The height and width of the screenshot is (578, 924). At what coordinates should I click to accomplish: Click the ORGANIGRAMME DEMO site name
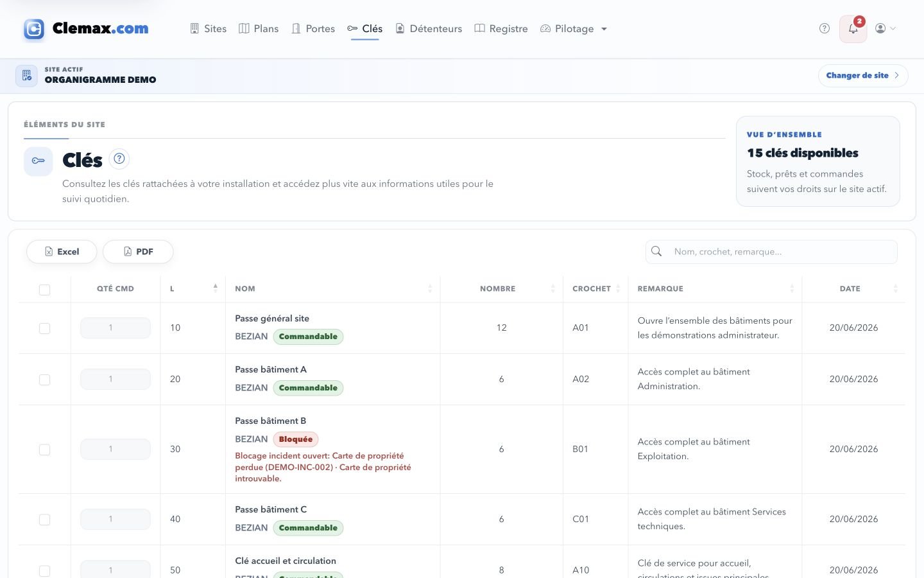point(100,80)
